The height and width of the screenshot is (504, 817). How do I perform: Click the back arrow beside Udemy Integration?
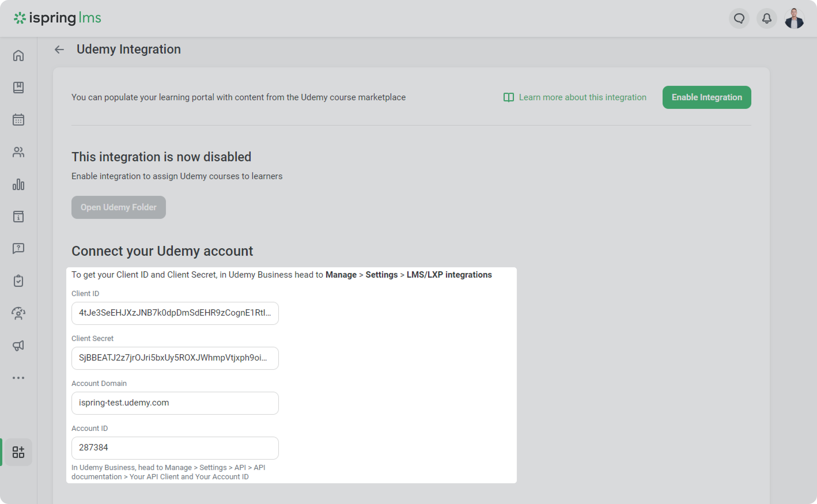[59, 50]
